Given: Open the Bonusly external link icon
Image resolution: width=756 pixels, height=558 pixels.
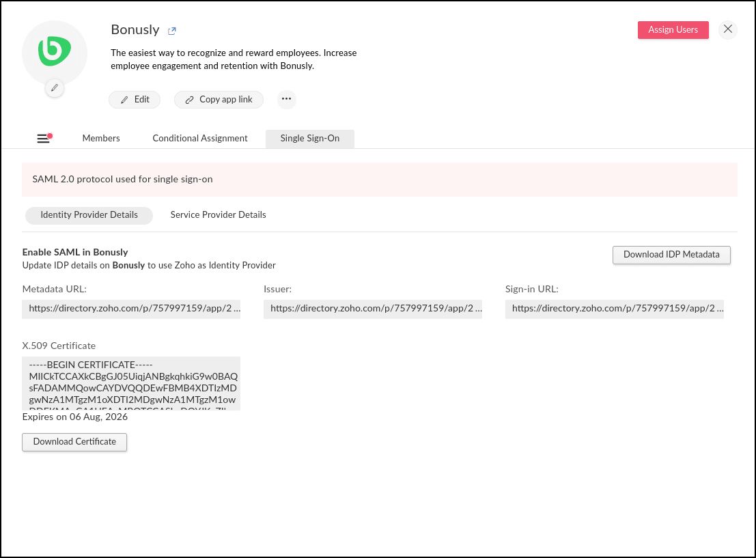Looking at the screenshot, I should (x=171, y=31).
